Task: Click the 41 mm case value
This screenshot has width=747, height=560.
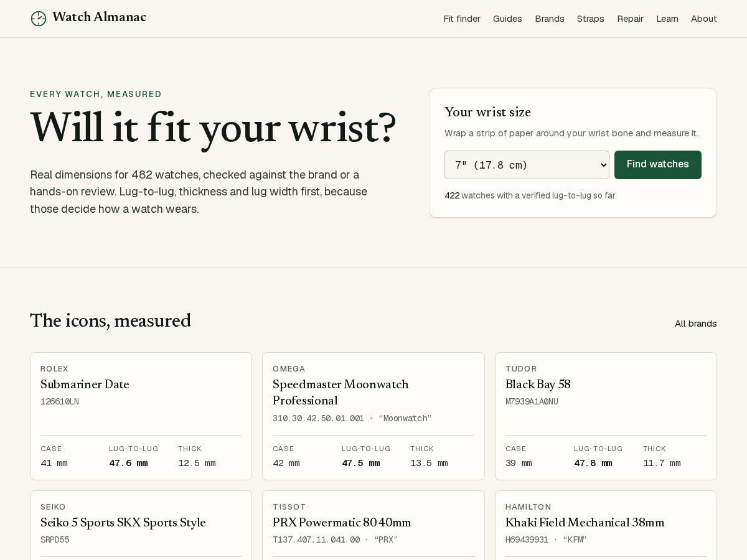Action: coord(54,463)
